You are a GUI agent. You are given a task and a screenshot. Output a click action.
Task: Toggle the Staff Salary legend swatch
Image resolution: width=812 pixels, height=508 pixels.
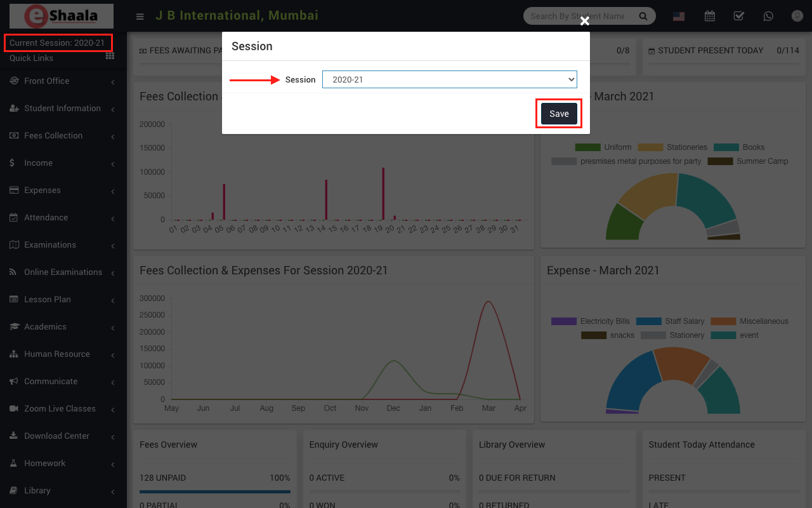(x=648, y=321)
